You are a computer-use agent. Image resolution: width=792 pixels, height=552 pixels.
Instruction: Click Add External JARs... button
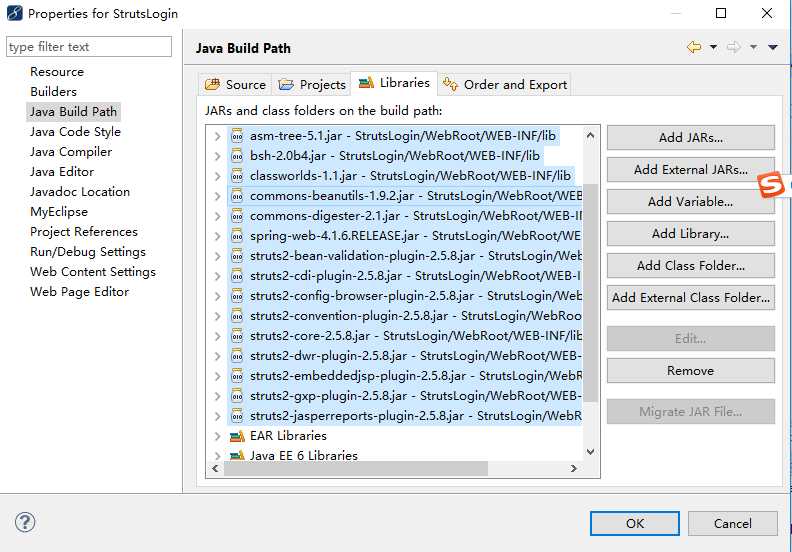(x=690, y=169)
